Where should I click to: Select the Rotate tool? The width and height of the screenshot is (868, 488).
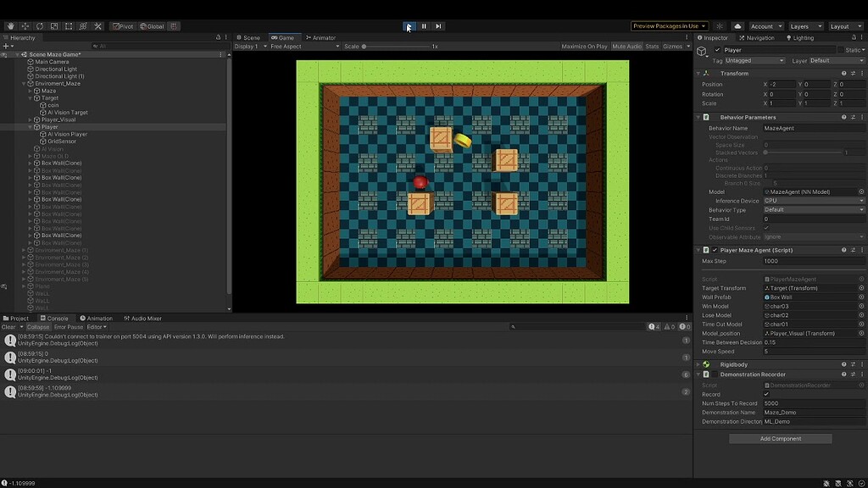39,26
